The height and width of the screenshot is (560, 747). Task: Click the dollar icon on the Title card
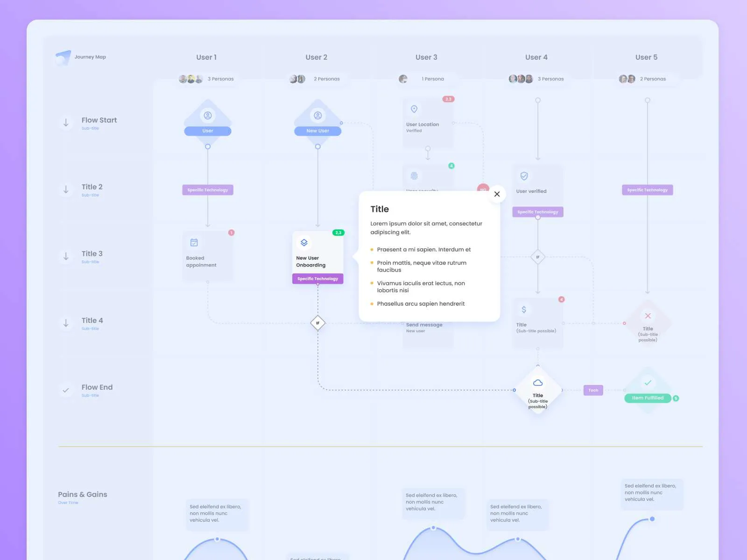coord(523,308)
